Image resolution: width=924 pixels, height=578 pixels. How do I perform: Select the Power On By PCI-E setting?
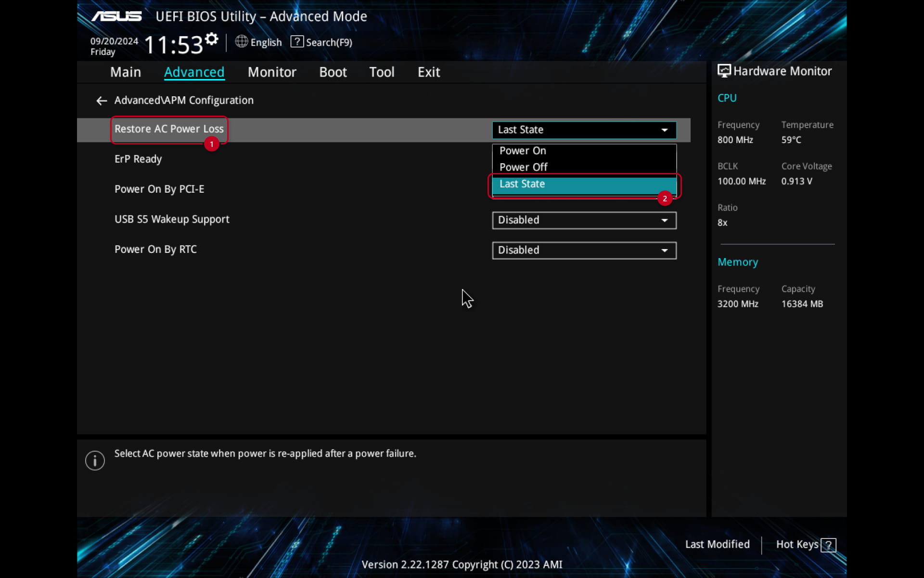click(x=159, y=189)
